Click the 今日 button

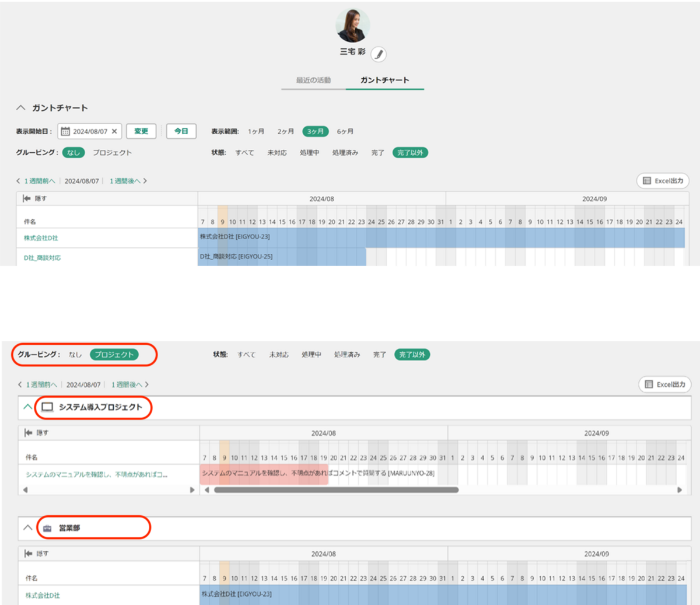(181, 131)
